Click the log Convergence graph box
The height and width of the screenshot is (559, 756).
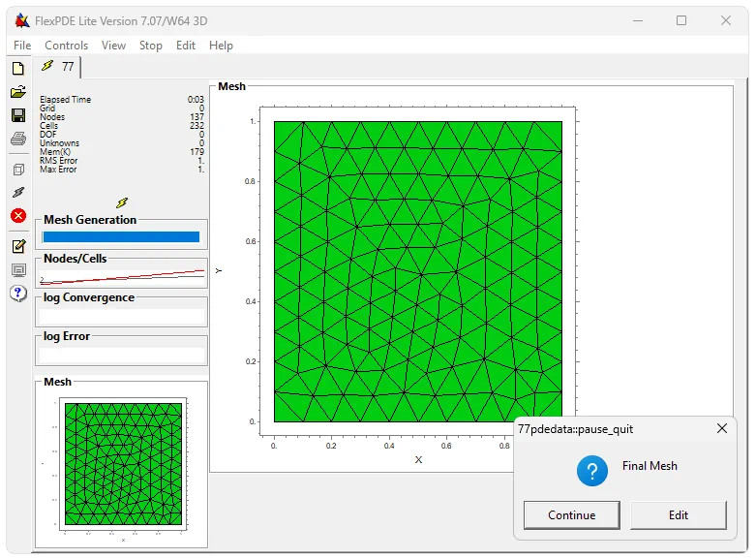click(x=122, y=316)
